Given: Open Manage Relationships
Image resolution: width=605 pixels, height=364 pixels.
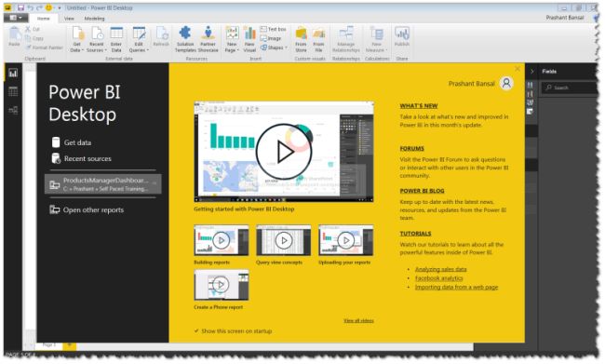Looking at the screenshot, I should click(x=346, y=39).
